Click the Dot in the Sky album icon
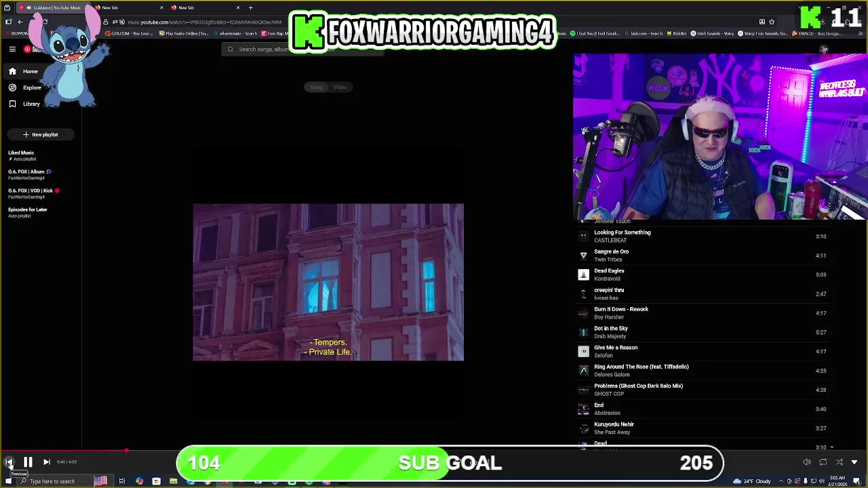The image size is (868, 488). 583,332
